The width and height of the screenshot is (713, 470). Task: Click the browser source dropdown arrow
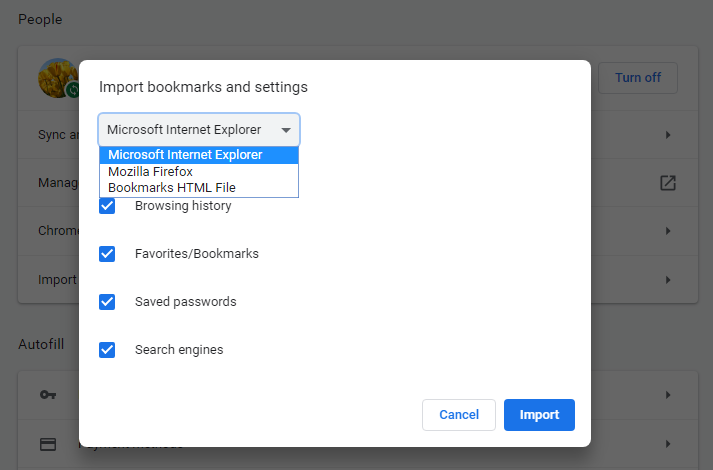pos(286,130)
